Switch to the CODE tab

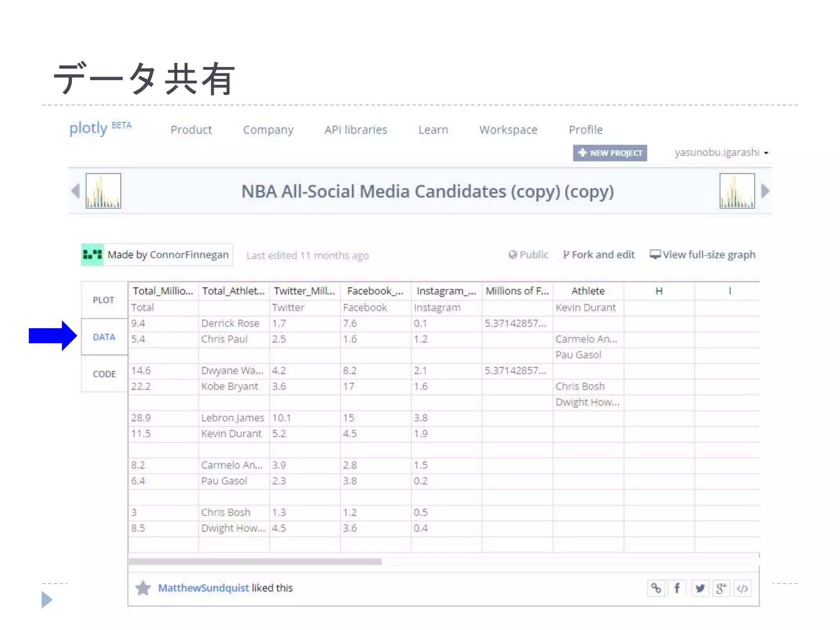click(x=104, y=374)
